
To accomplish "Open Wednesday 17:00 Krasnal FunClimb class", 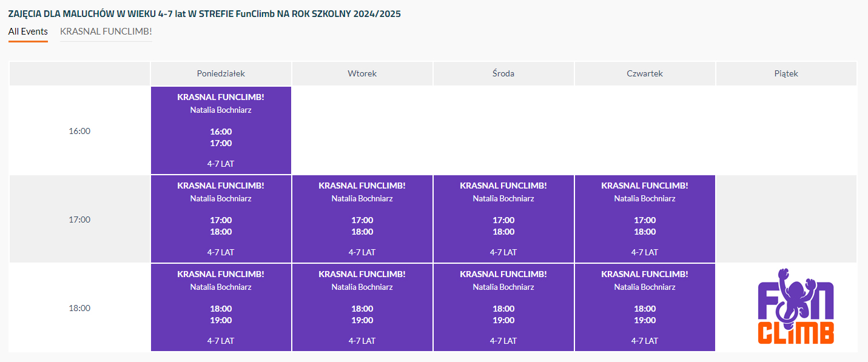I will click(503, 219).
